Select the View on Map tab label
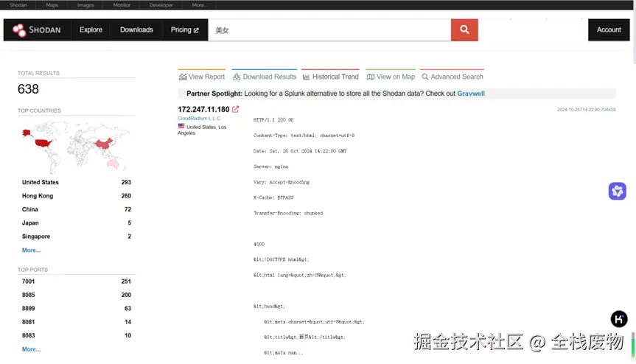The width and height of the screenshot is (636, 364). (396, 77)
